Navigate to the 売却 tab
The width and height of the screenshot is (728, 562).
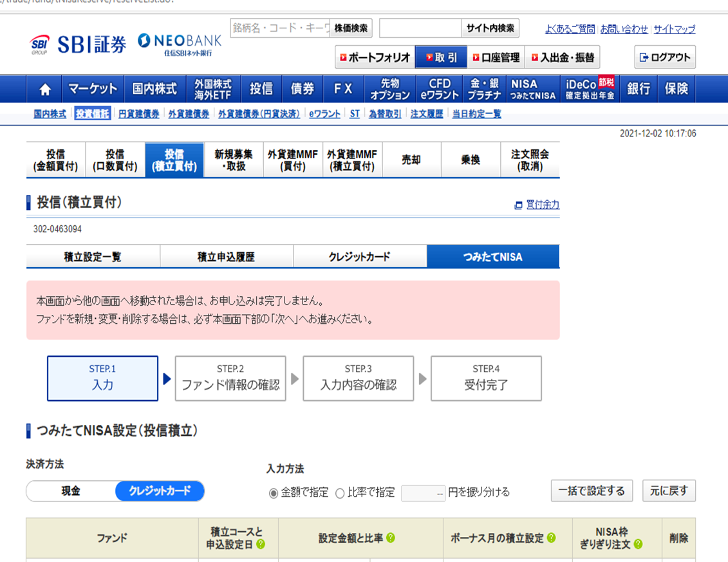tap(411, 159)
